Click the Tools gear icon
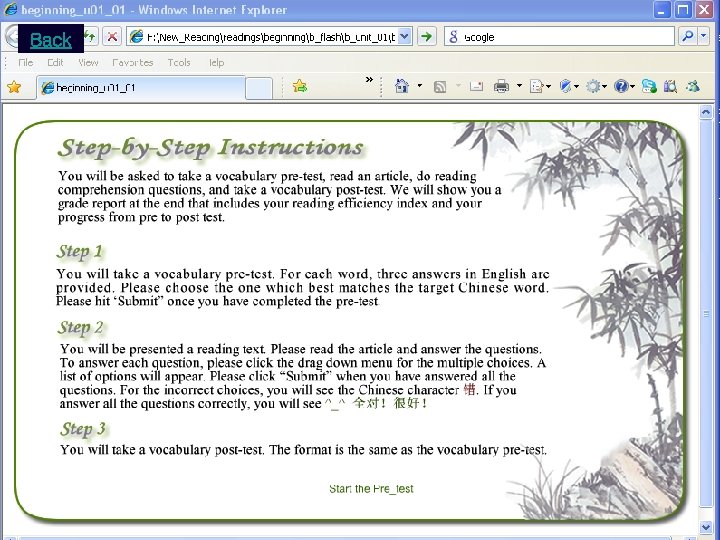The height and width of the screenshot is (540, 720). coord(593,86)
